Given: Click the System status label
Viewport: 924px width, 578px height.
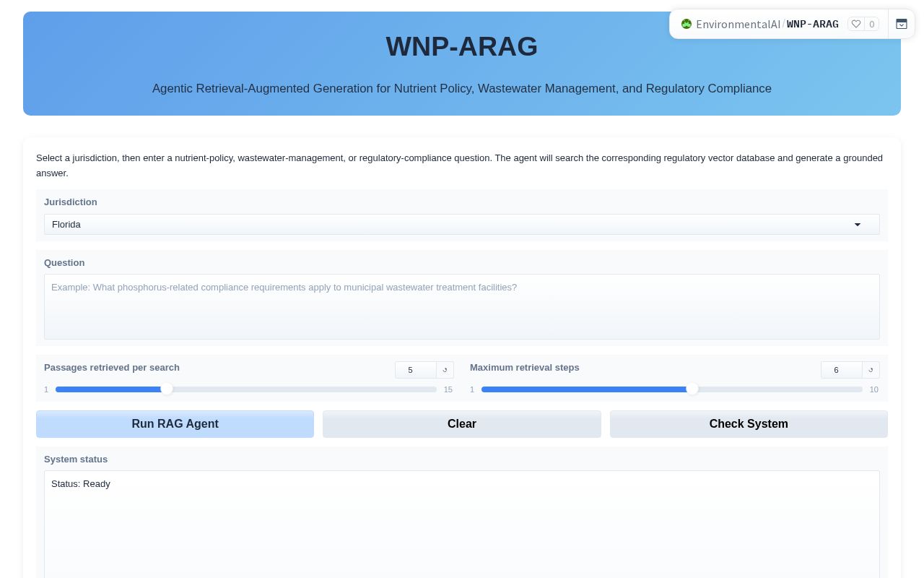Looking at the screenshot, I should tap(76, 459).
